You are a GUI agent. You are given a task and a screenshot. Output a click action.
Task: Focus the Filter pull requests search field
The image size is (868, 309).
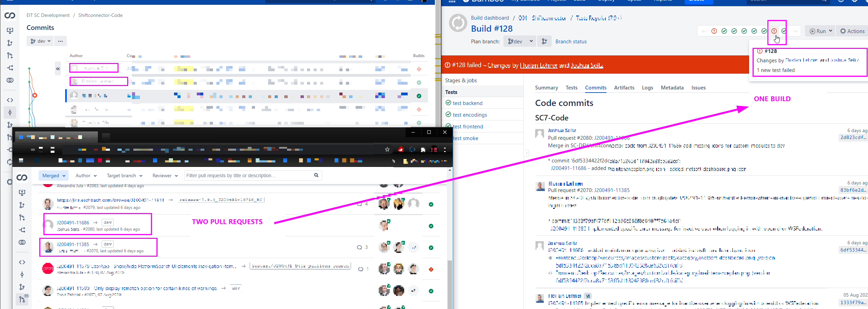253,175
